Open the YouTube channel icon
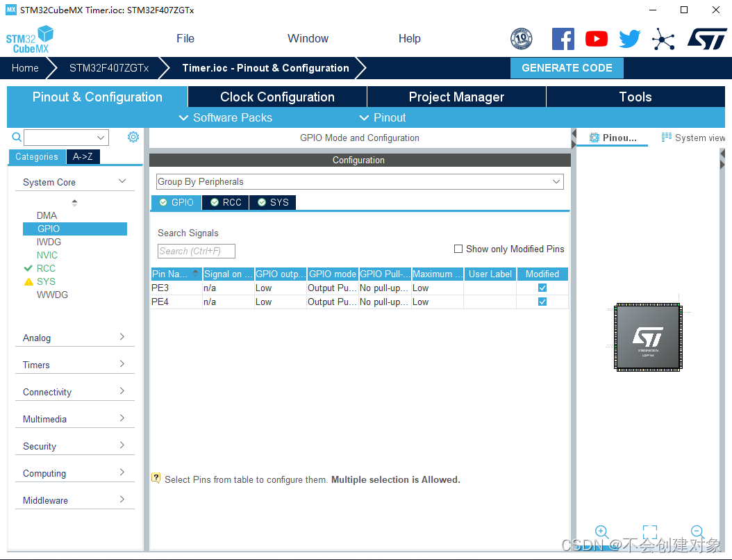The height and width of the screenshot is (560, 732). click(596, 39)
